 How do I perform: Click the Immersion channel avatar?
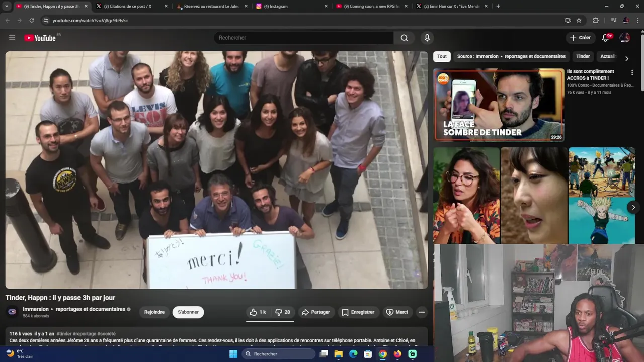pyautogui.click(x=13, y=312)
